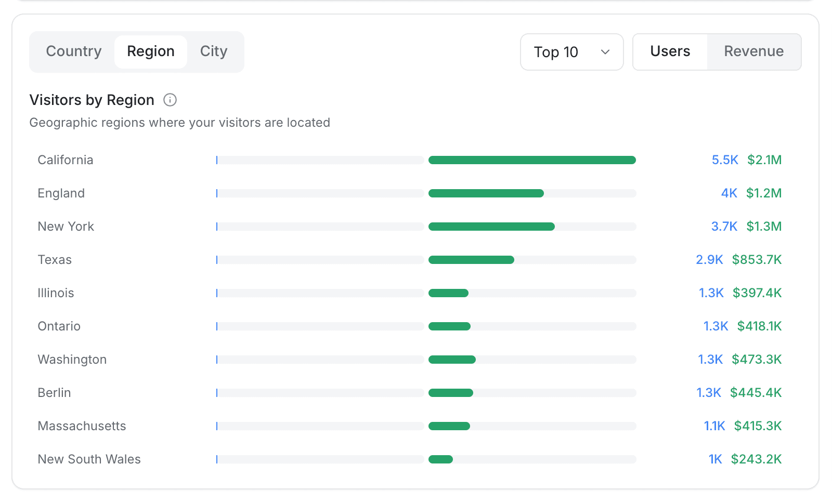The width and height of the screenshot is (832, 504).
Task: Click the $1.3M revenue value
Action: (x=764, y=227)
